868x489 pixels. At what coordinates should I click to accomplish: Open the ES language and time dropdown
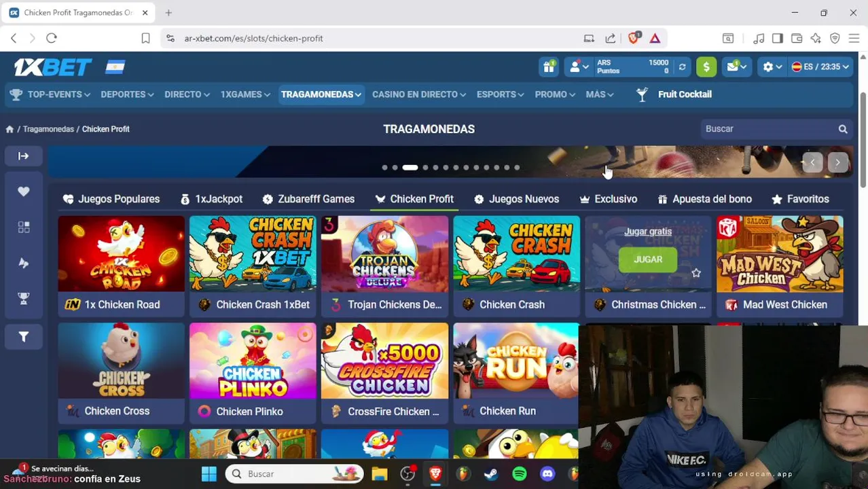[820, 67]
